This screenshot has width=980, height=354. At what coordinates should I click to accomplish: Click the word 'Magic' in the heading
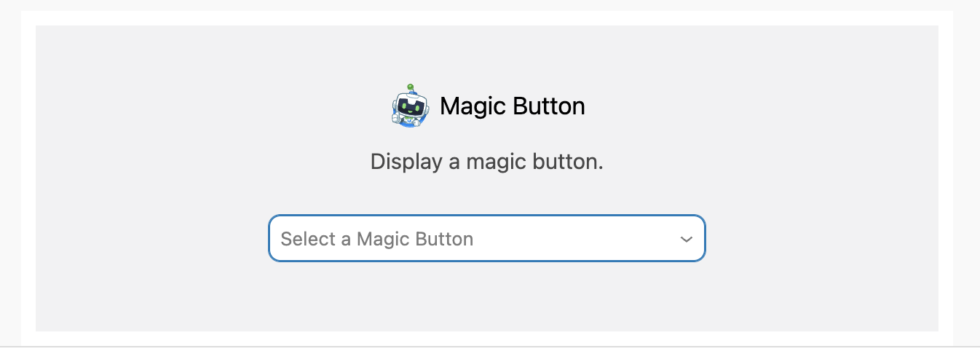coord(473,106)
